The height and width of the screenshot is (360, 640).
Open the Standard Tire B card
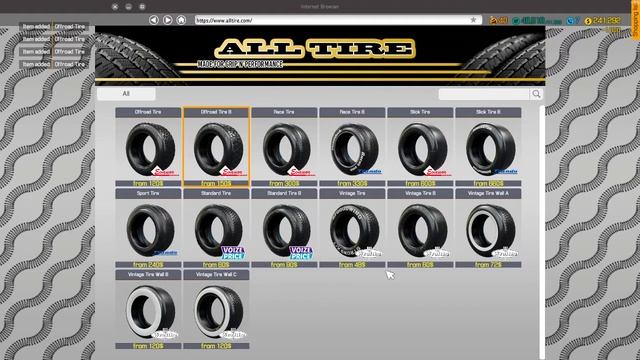[x=284, y=229]
